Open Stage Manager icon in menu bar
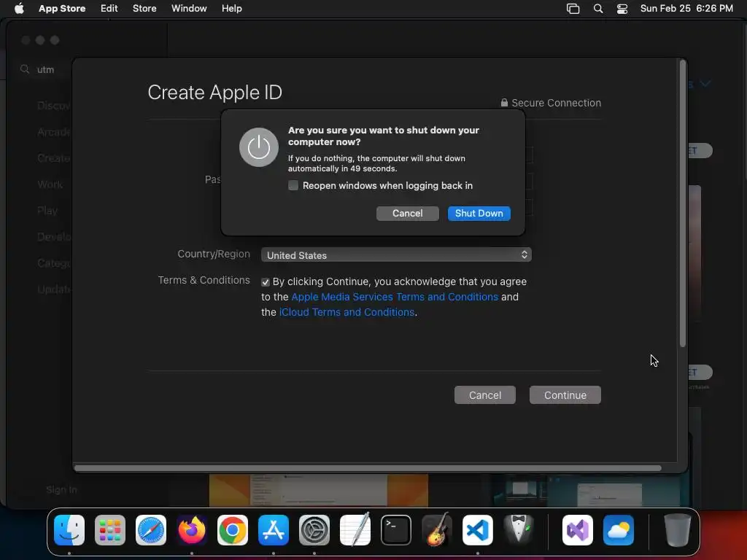Viewport: 747px width, 560px height. pyautogui.click(x=573, y=9)
